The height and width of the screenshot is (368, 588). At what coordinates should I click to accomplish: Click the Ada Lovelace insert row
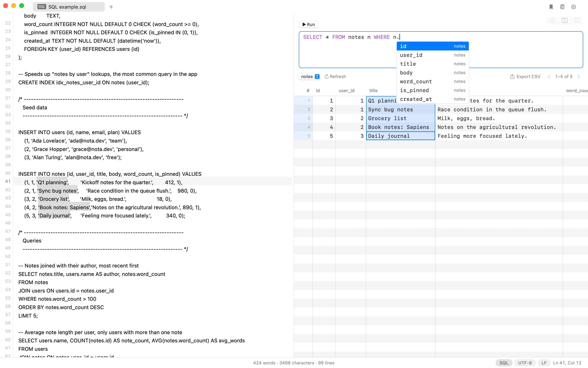75,141
